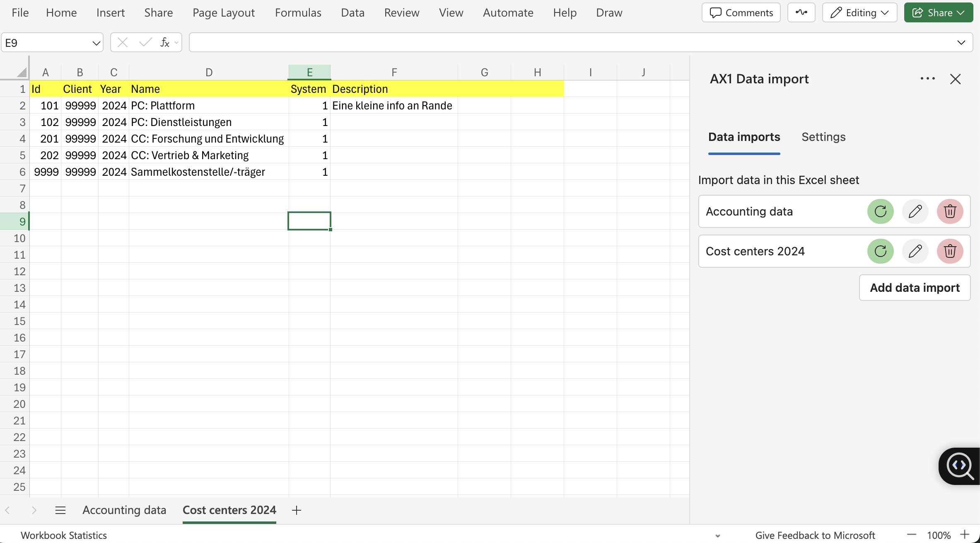
Task: Select row 9 header
Action: click(x=14, y=221)
